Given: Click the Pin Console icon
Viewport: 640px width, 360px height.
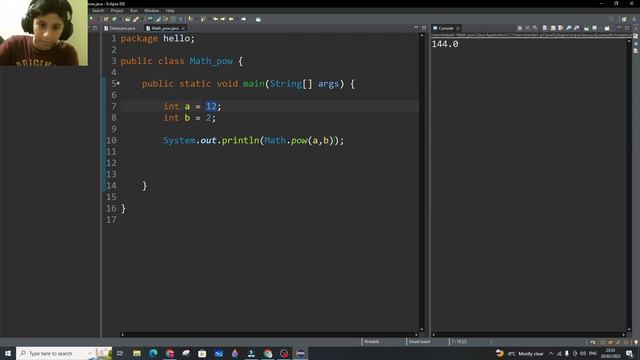Looking at the screenshot, I should pyautogui.click(x=587, y=28).
